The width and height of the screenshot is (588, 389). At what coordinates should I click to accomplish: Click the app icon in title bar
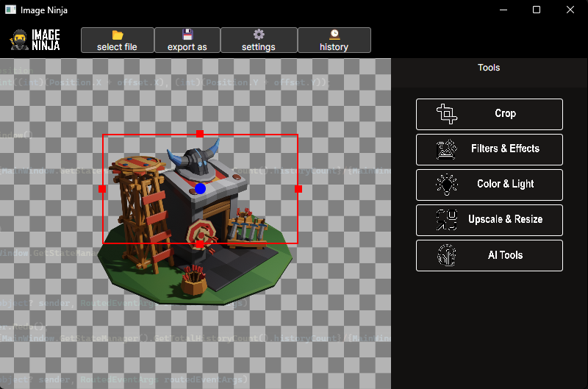(x=10, y=10)
